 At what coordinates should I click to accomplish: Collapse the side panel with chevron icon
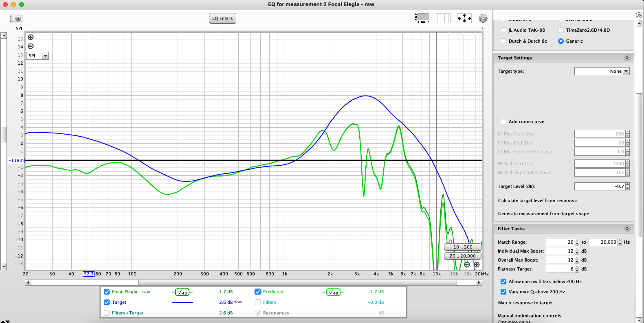pyautogui.click(x=639, y=15)
